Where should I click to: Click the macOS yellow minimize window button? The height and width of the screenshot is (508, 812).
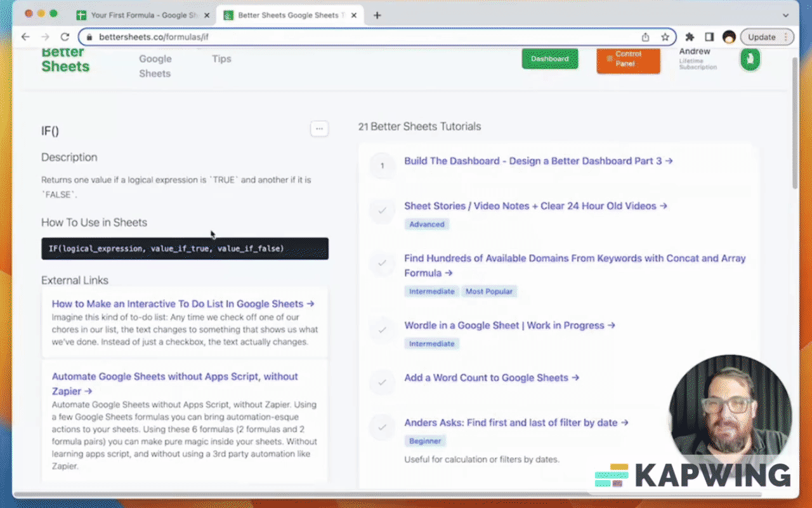click(x=41, y=13)
